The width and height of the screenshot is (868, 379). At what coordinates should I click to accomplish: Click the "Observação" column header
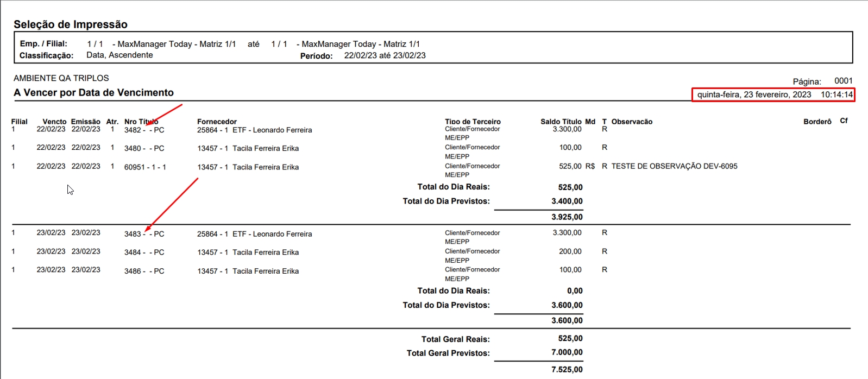pyautogui.click(x=632, y=122)
